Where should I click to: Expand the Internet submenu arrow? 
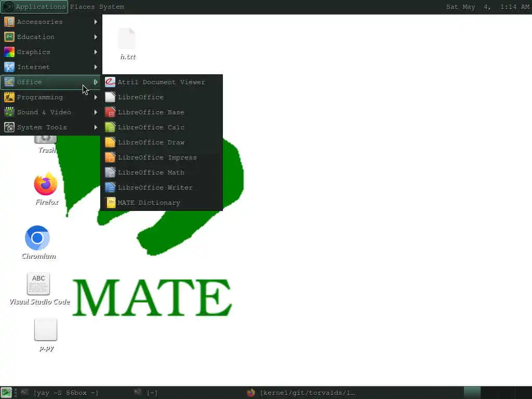pyautogui.click(x=96, y=67)
